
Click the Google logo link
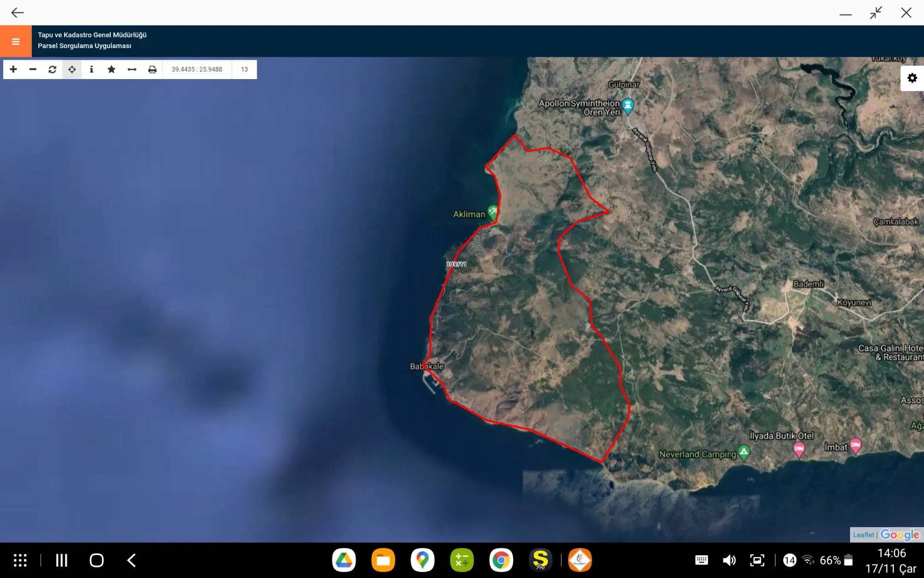pyautogui.click(x=900, y=535)
